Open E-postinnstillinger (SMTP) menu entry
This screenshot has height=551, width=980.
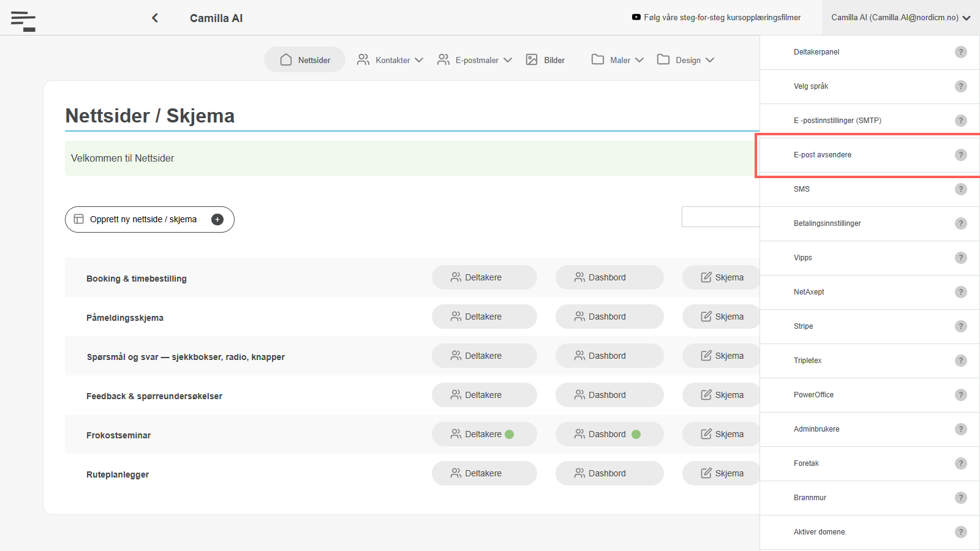pos(870,121)
